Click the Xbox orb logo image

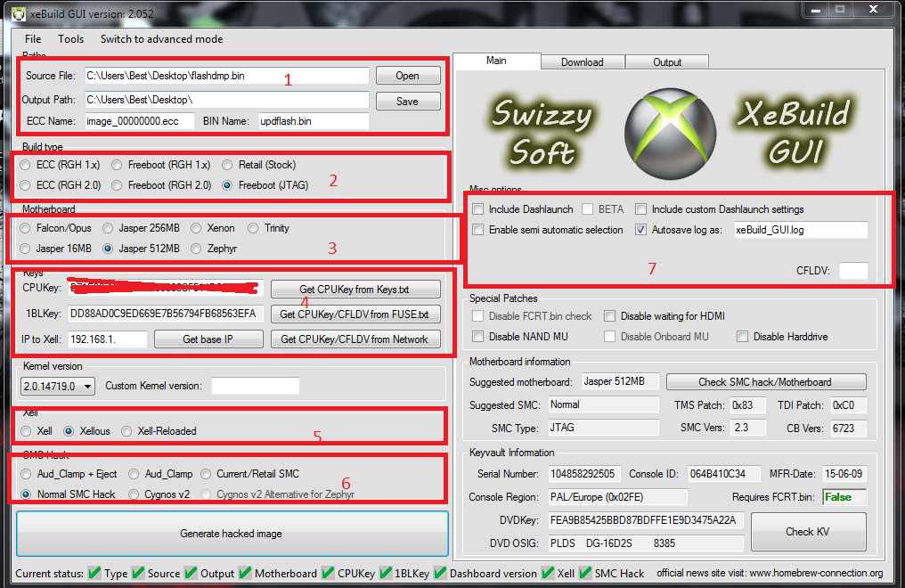670,134
